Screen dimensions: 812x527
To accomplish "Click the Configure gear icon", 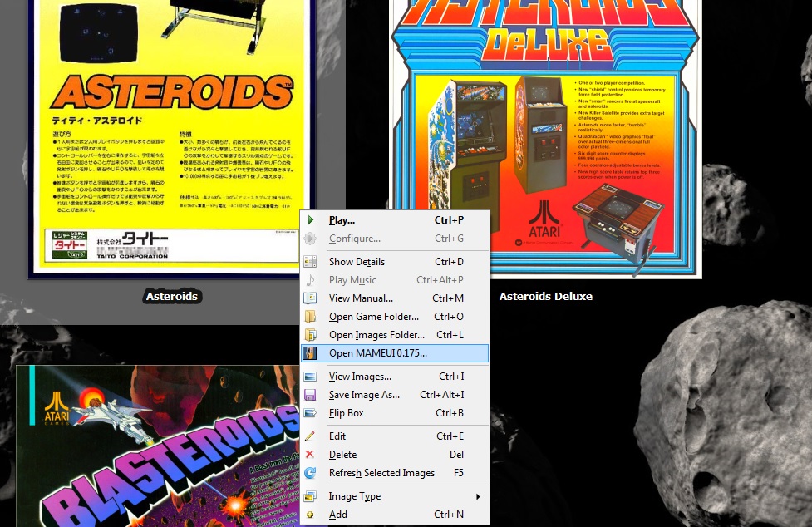I will (x=310, y=238).
